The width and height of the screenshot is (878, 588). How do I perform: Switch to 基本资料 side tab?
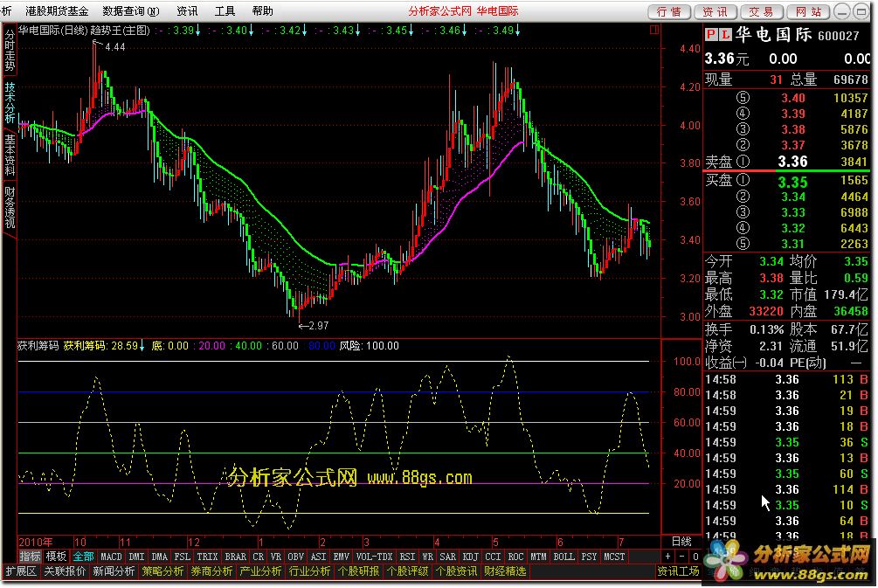10,156
